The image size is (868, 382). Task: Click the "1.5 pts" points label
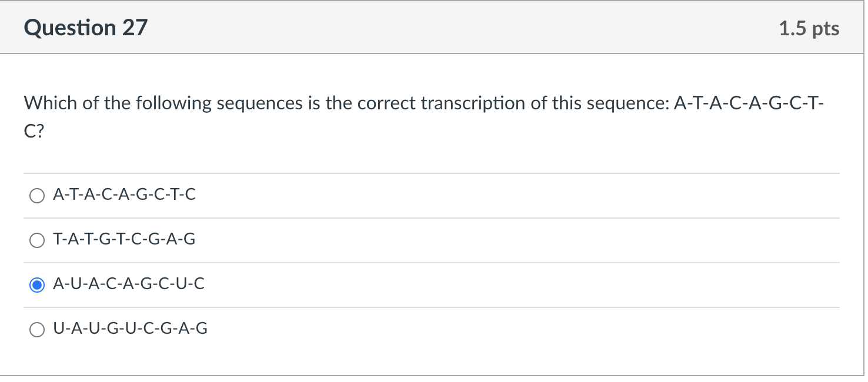pyautogui.click(x=809, y=29)
